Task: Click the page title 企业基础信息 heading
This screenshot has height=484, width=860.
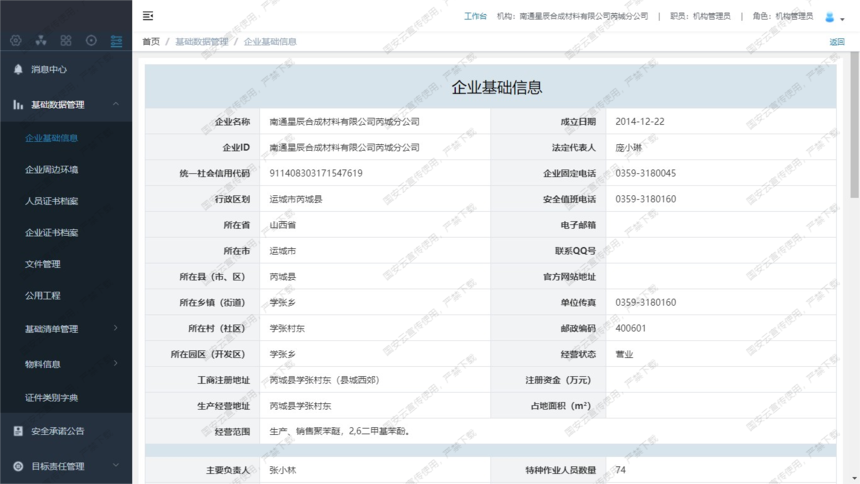Action: [x=497, y=87]
